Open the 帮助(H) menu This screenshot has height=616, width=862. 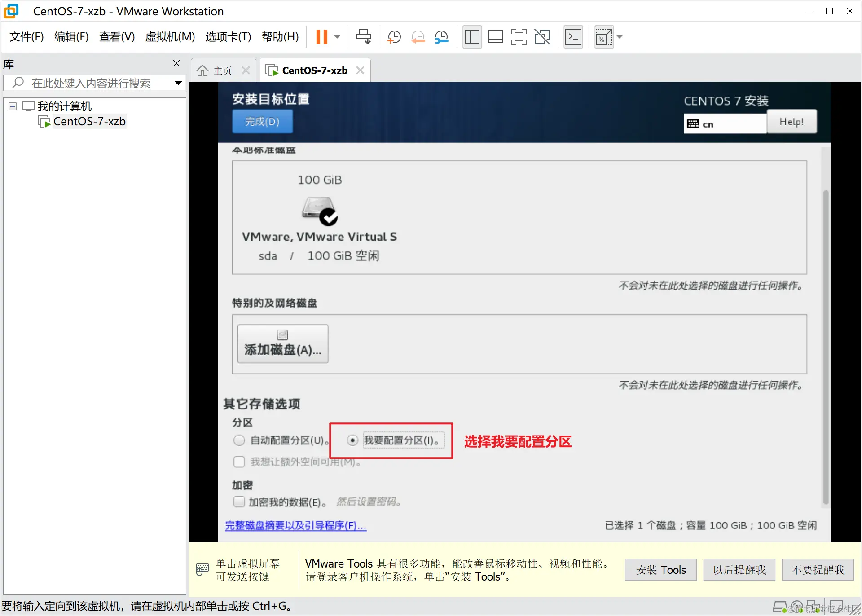pyautogui.click(x=280, y=37)
